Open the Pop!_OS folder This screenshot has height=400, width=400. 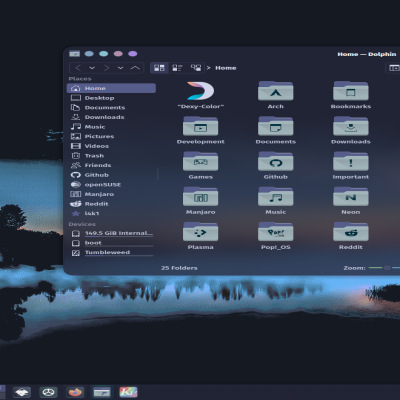pyautogui.click(x=275, y=231)
